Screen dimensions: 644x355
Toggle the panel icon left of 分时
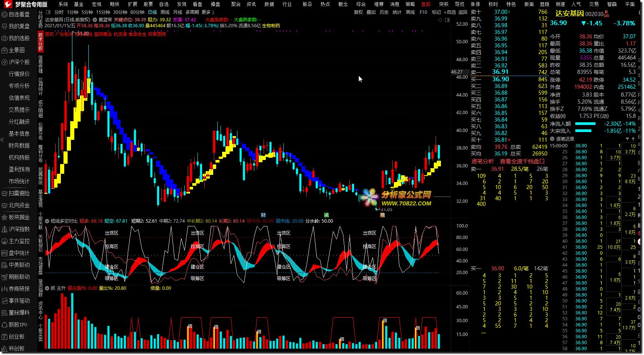(x=48, y=12)
